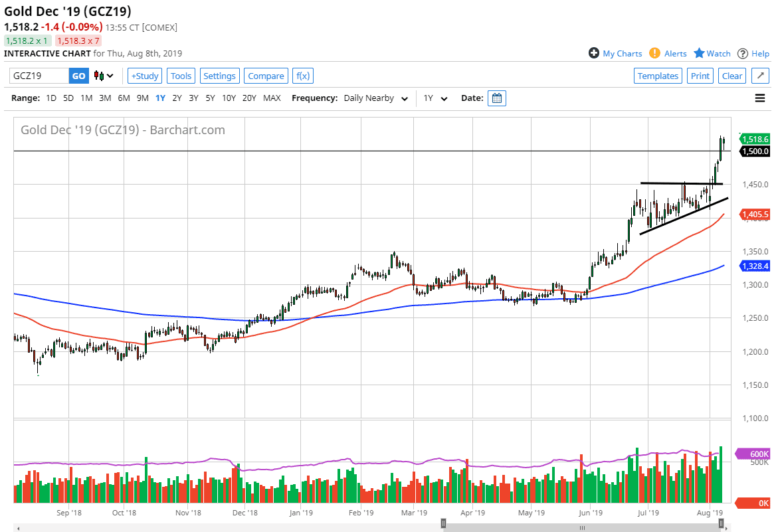Open the +Study menu
Screen dimensions: 778x532
144,76
